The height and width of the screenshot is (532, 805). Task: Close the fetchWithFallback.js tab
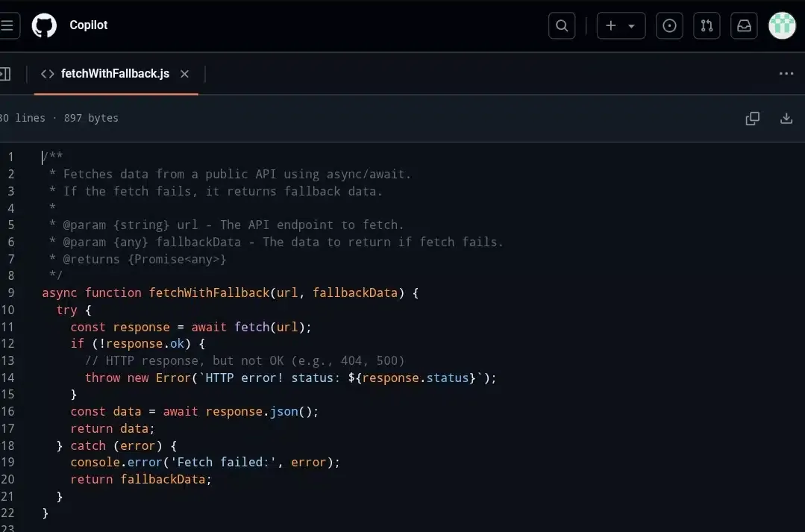(184, 74)
